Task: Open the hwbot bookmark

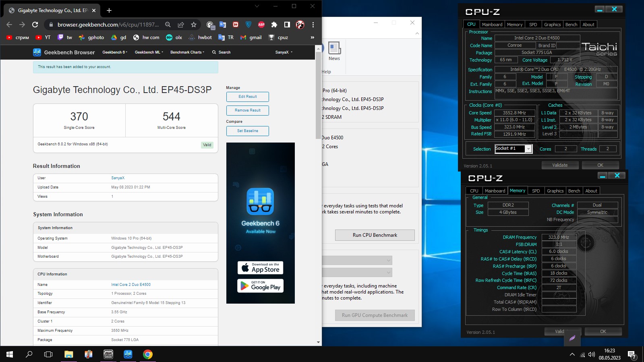Action: (200, 37)
